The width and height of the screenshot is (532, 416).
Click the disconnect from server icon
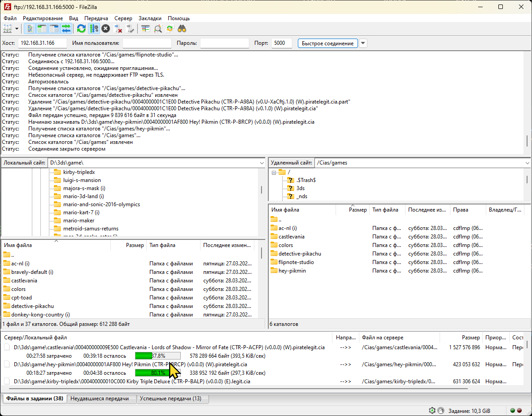click(118, 29)
